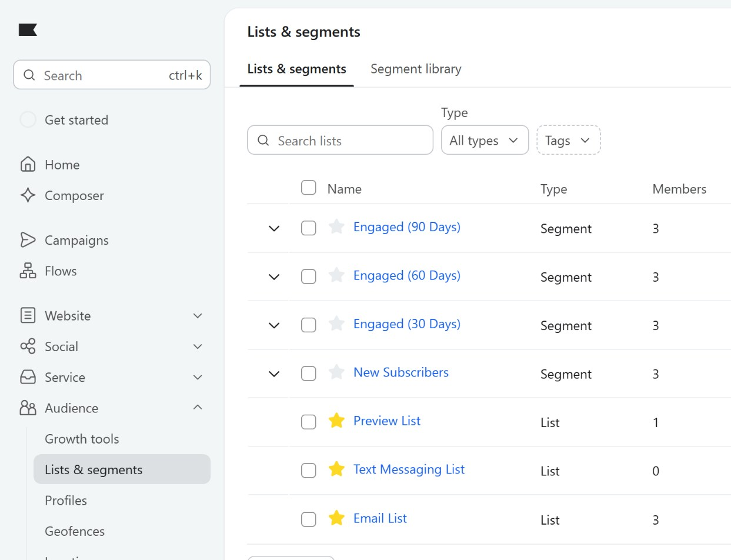The image size is (731, 560).
Task: Click the Social share icon
Action: pos(28,346)
